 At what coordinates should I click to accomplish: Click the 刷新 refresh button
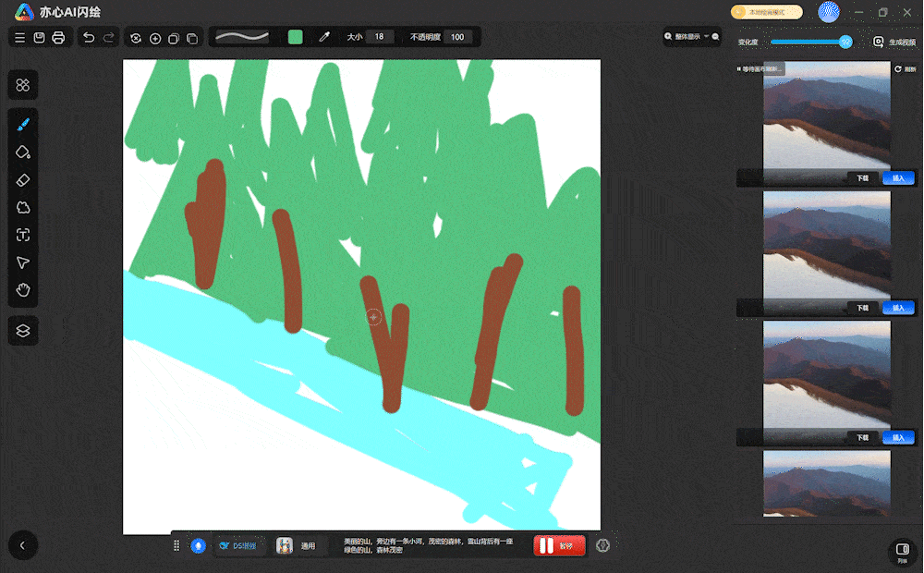[x=905, y=69]
